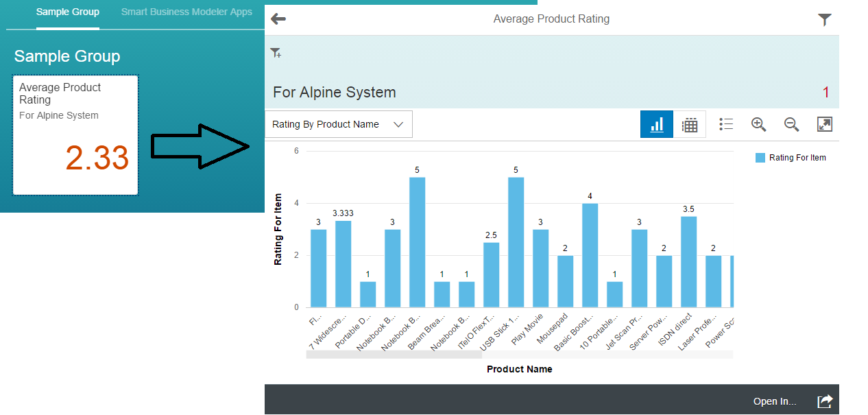Click the Open In... button
Screen dimensions: 868x415
coord(775,401)
